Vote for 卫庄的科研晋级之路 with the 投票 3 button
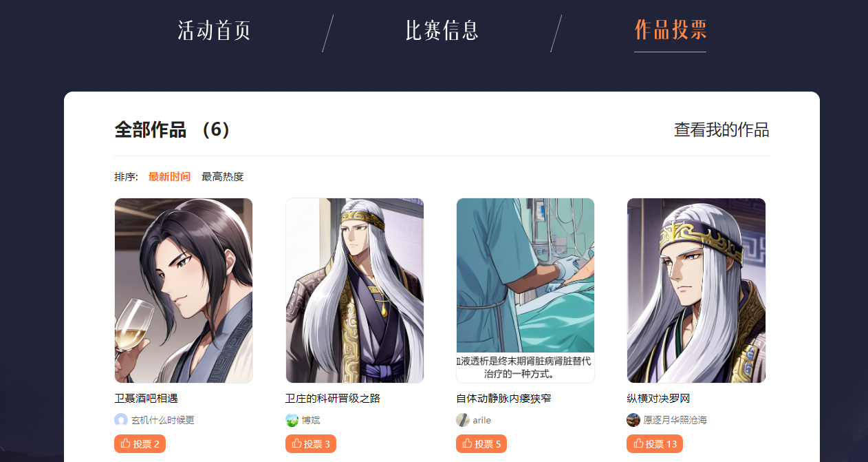 [311, 444]
